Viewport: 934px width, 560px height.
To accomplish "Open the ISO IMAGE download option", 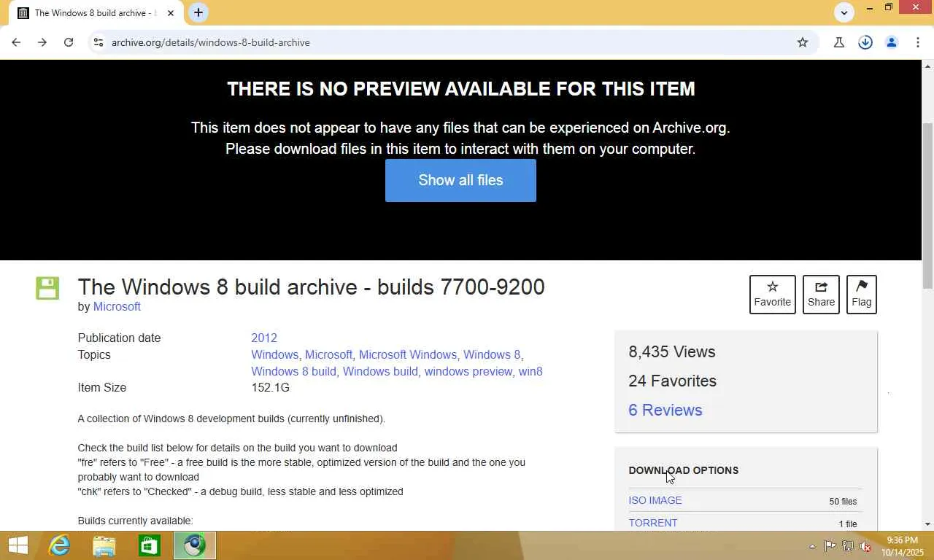I will point(655,501).
